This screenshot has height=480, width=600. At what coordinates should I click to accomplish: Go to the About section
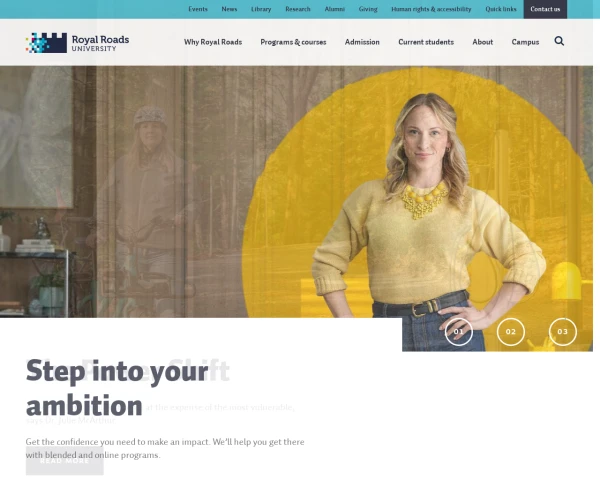click(x=483, y=42)
